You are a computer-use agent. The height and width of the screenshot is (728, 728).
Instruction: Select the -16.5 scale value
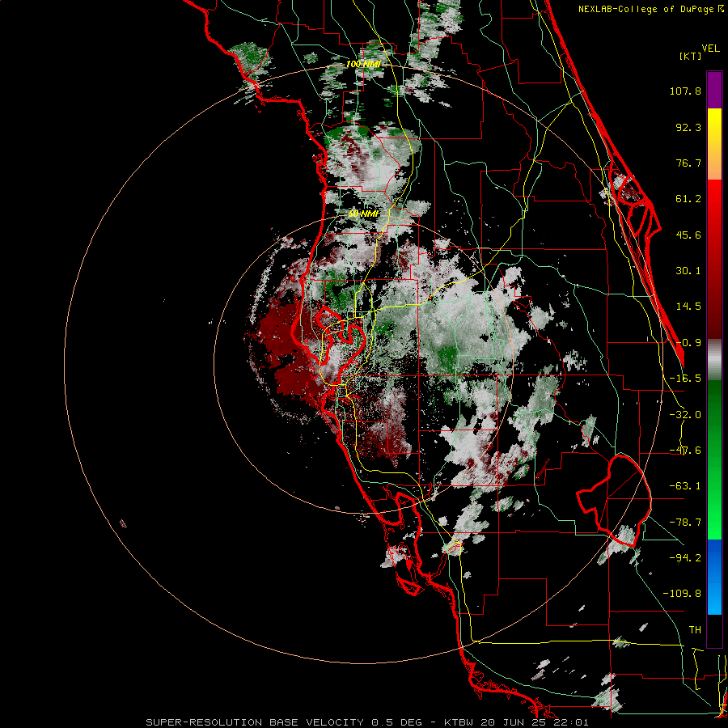point(685,379)
